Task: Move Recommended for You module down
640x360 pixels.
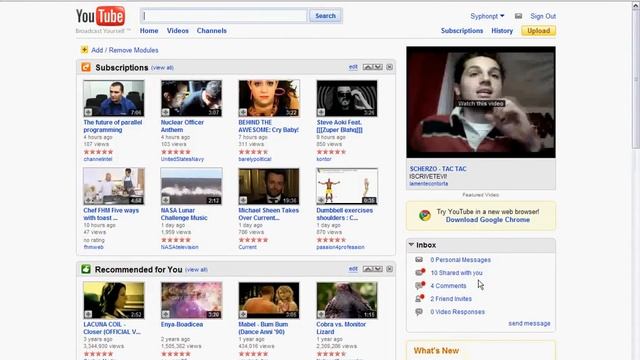Action: tap(378, 269)
